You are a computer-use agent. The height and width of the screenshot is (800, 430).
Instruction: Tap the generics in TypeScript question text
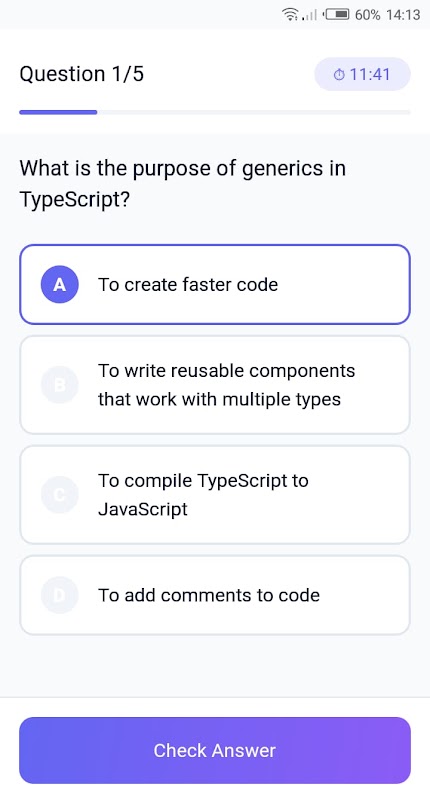coord(183,184)
